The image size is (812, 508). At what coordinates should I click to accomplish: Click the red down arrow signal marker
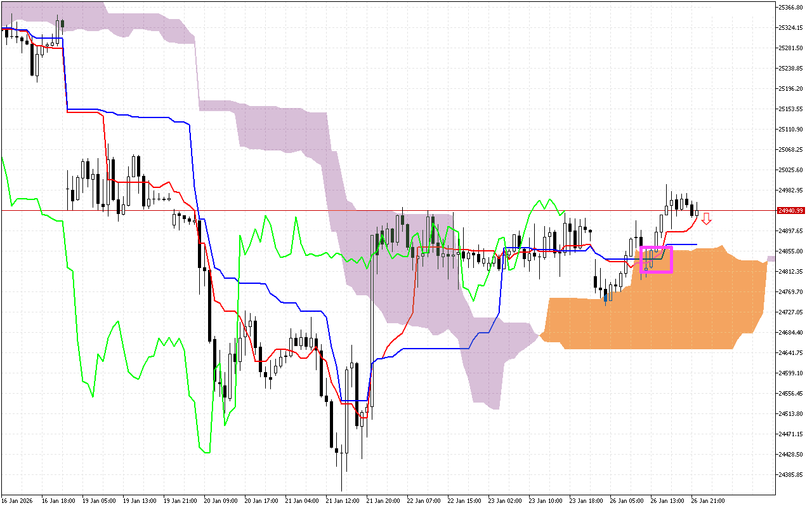pos(706,219)
